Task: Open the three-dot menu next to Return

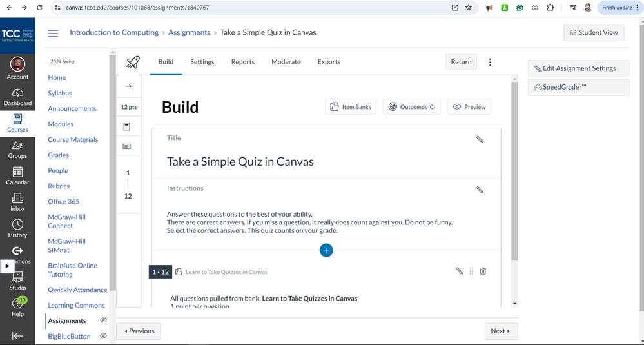Action: tap(490, 62)
